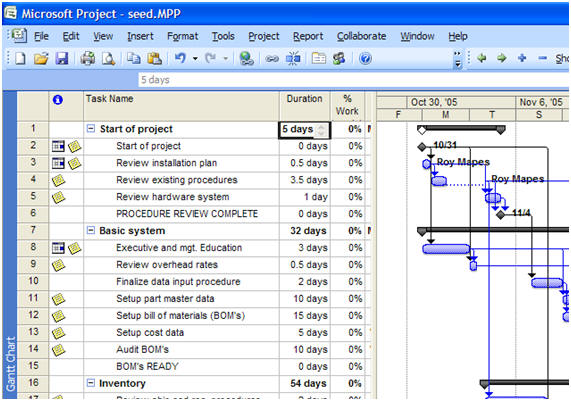571x401 pixels.
Task: Save the project with floppy disk icon
Action: coord(62,58)
